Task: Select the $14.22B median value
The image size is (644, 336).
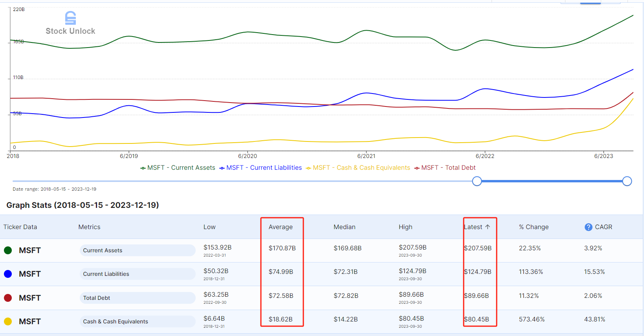Action: 345,319
